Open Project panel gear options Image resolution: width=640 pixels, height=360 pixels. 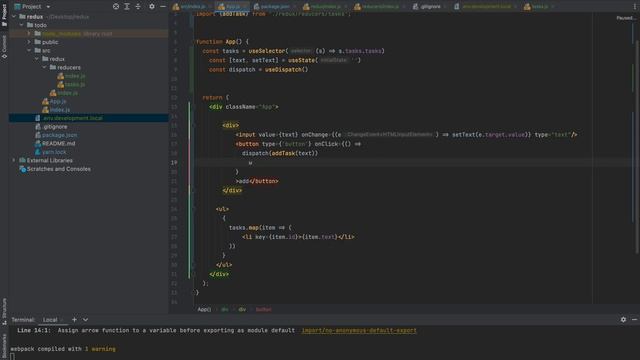click(152, 7)
